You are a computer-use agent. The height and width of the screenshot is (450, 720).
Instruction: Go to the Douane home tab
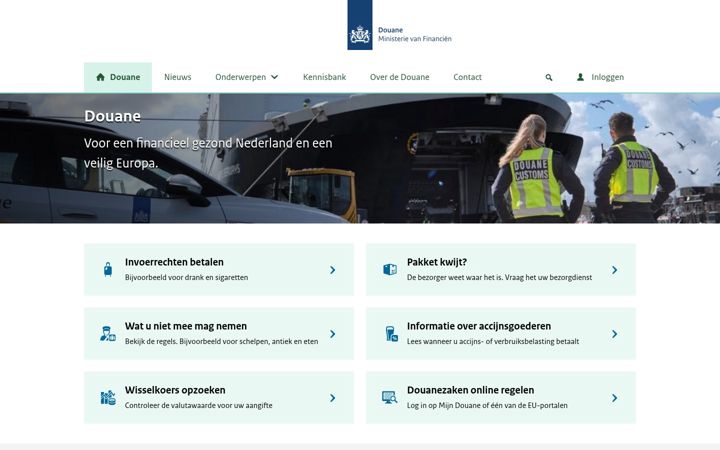pos(118,77)
